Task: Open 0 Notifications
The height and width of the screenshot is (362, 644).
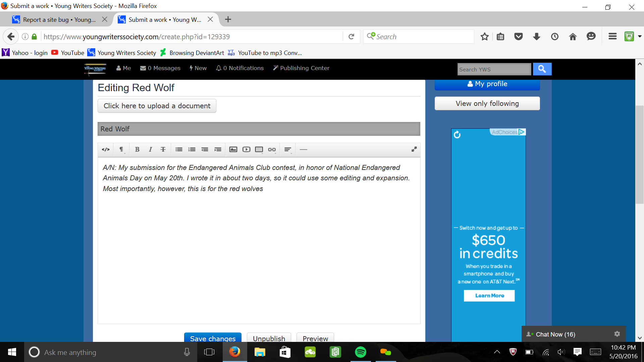Action: (240, 68)
